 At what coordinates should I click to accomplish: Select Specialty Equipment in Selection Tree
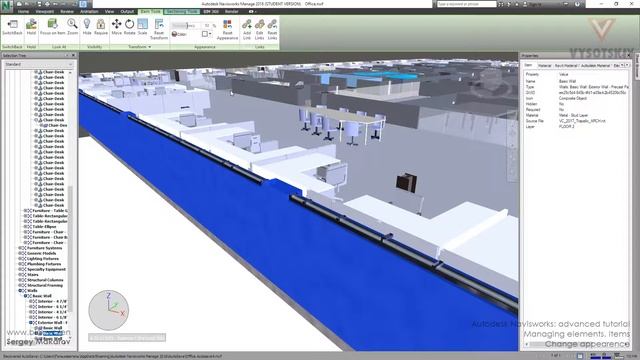46,269
